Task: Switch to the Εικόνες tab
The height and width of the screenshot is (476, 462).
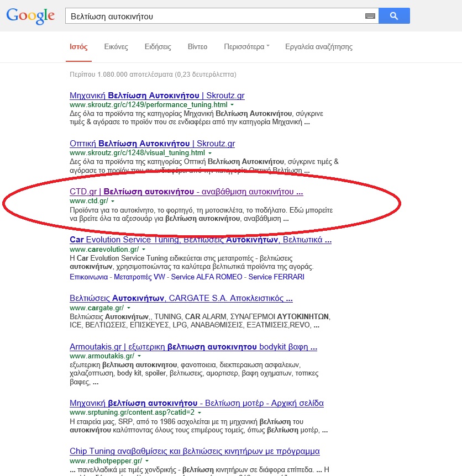Action: tap(116, 47)
